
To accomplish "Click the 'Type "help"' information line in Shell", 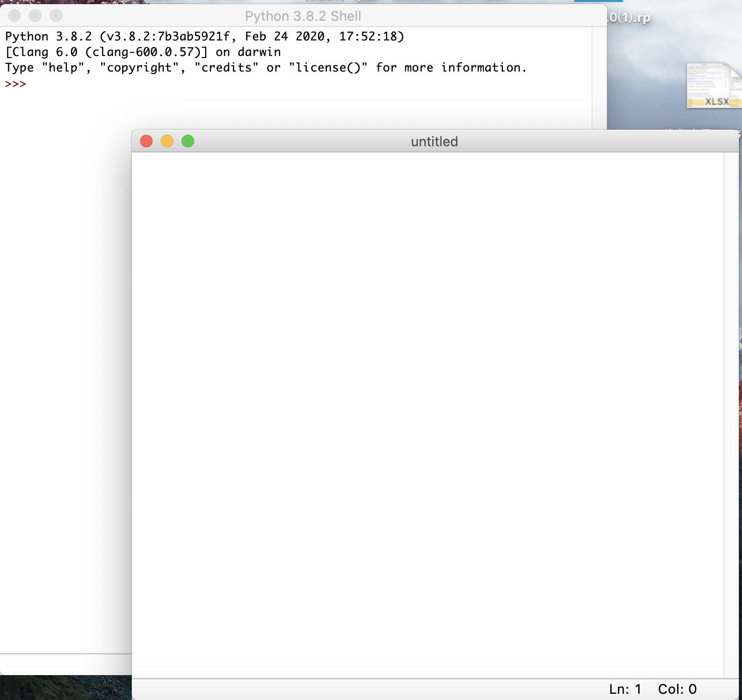I will point(266,67).
